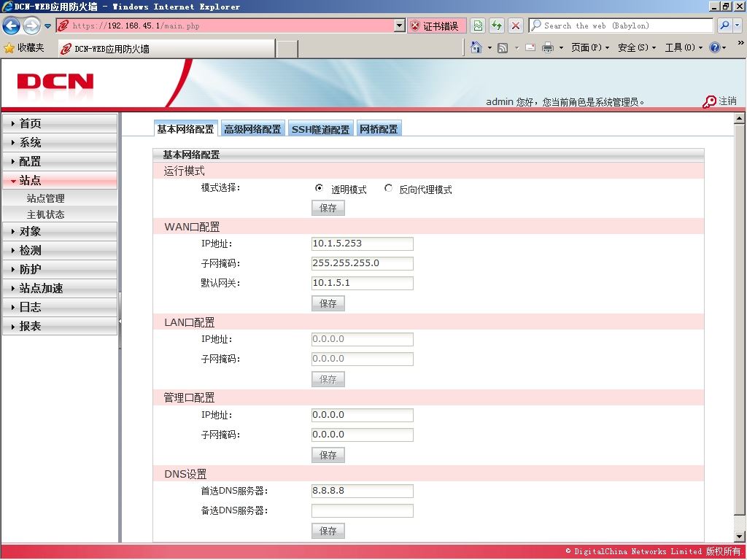This screenshot has width=747, height=560.
Task: Open 主机状态 in the sidebar
Action: (x=46, y=214)
